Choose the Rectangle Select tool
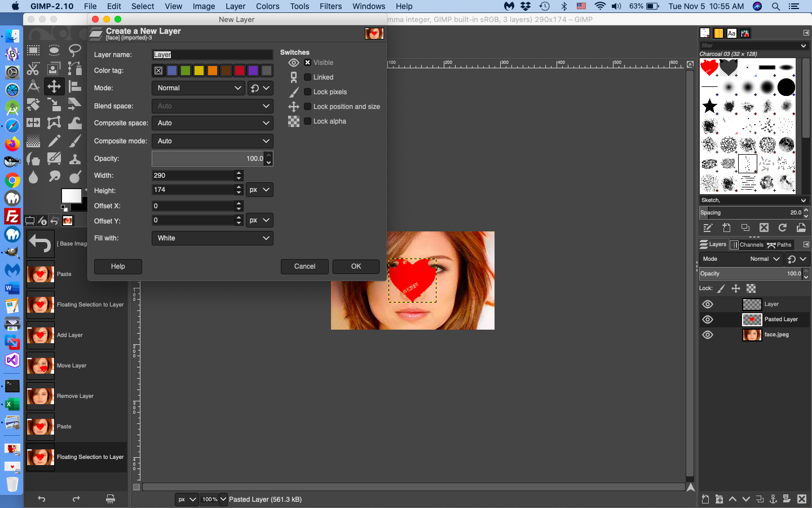Image resolution: width=812 pixels, height=508 pixels. [33, 51]
